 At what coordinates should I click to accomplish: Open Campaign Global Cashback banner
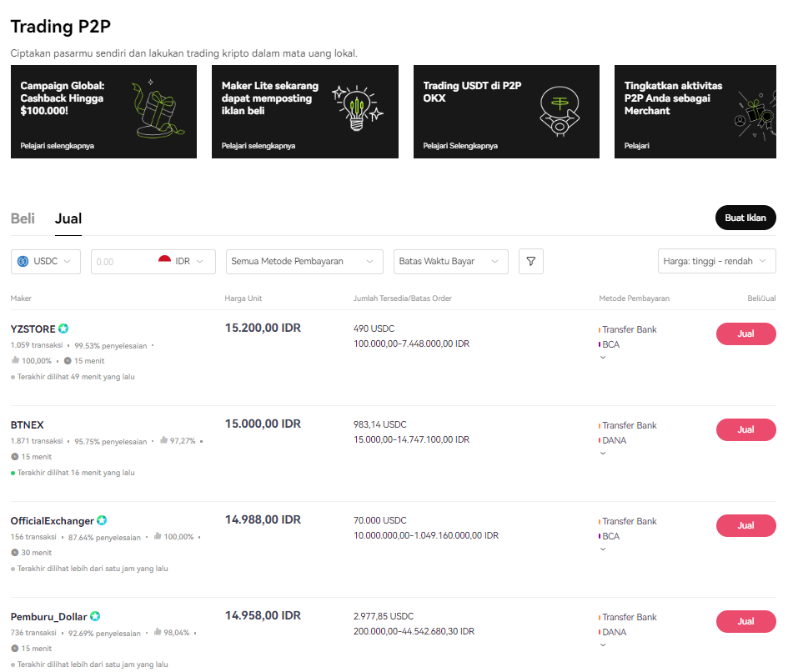(103, 112)
